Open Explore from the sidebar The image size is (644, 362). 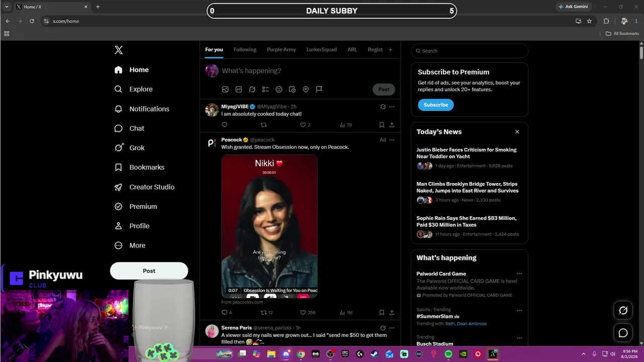click(x=134, y=89)
